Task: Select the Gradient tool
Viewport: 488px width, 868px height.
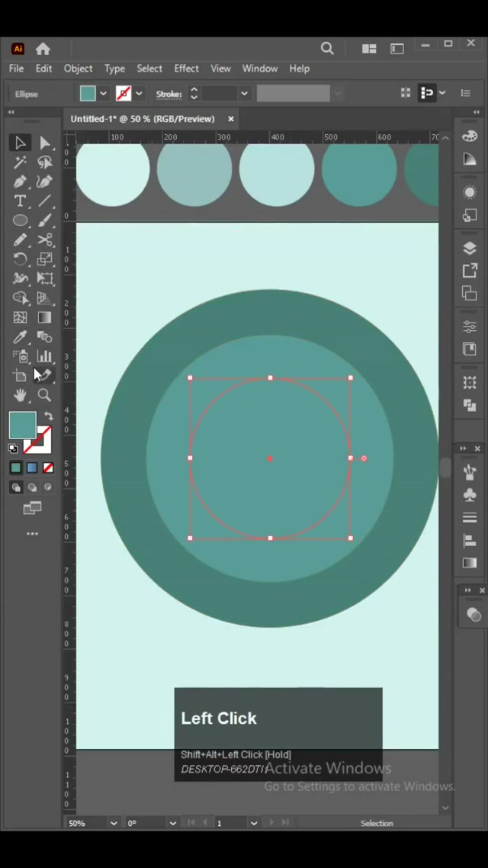Action: pos(45,317)
